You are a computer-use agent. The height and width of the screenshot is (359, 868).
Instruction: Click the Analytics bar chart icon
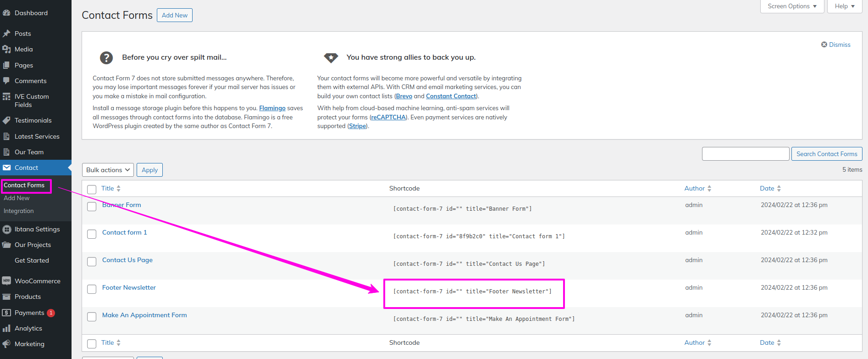pyautogui.click(x=6, y=328)
